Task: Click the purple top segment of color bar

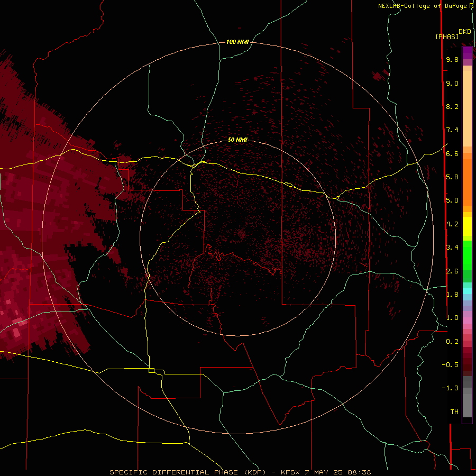Action: click(x=467, y=53)
